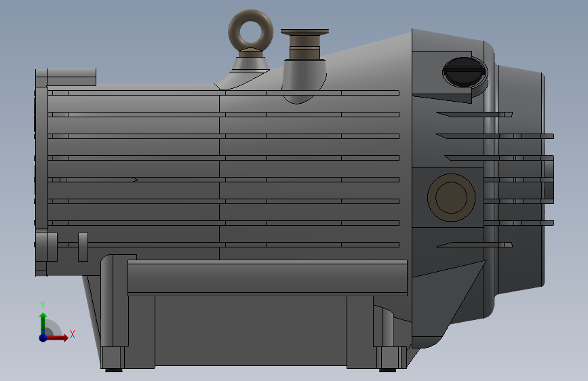Click the red X label of triad
The image size is (588, 381).
pos(73,334)
